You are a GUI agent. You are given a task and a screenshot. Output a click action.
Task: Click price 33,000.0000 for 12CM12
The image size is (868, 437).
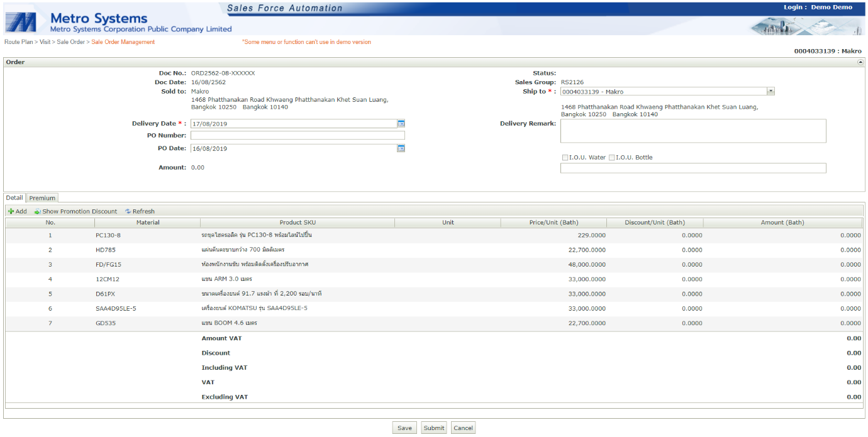click(587, 279)
